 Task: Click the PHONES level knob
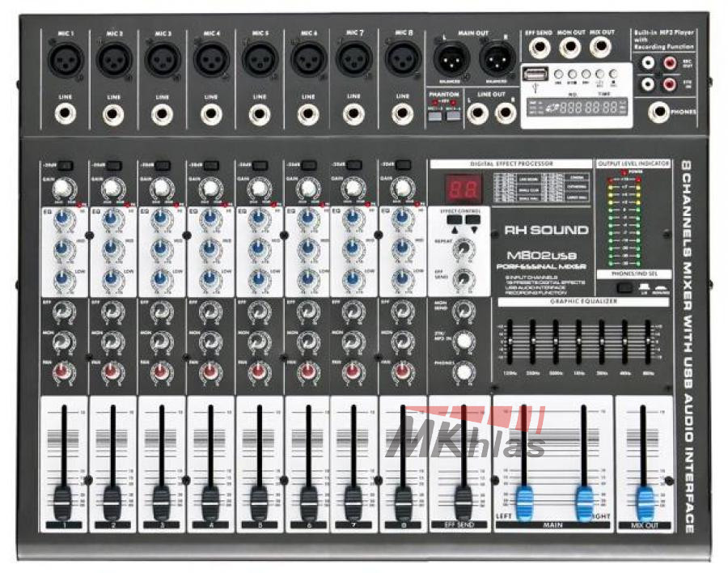pos(463,372)
